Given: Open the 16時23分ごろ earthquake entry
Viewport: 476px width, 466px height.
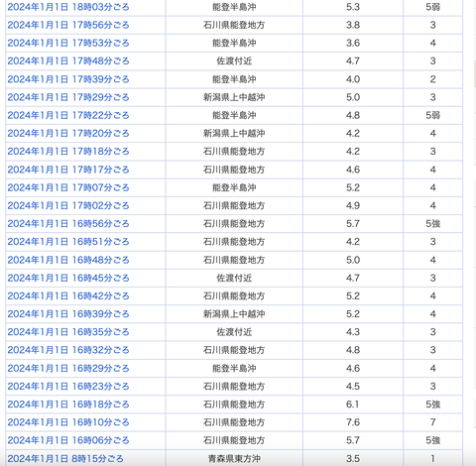Looking at the screenshot, I should [x=68, y=387].
